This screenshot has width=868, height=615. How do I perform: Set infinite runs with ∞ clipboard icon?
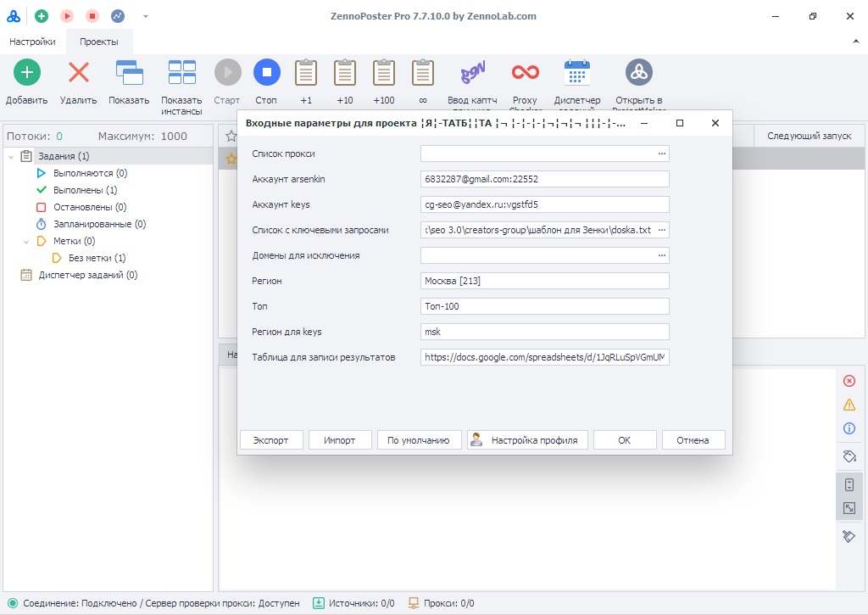[x=423, y=72]
